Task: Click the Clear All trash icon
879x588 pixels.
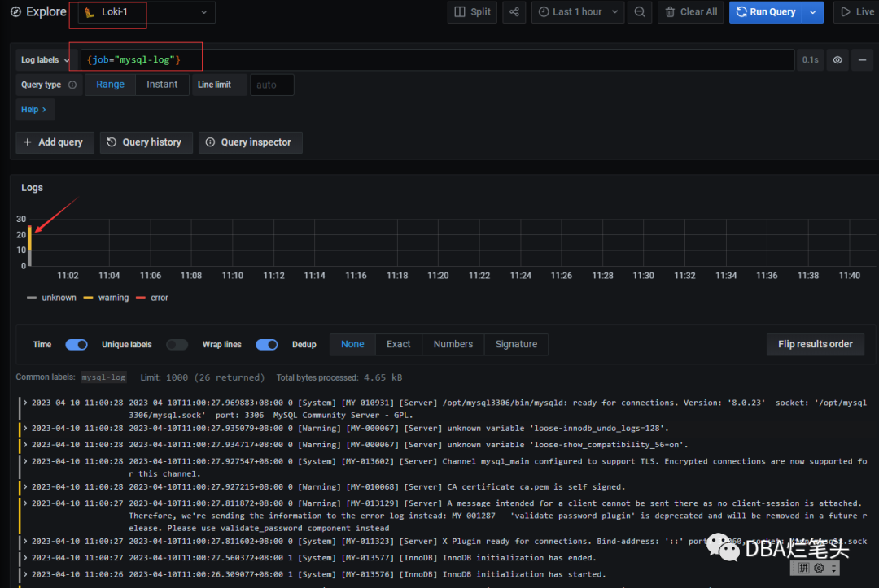Action: tap(669, 11)
